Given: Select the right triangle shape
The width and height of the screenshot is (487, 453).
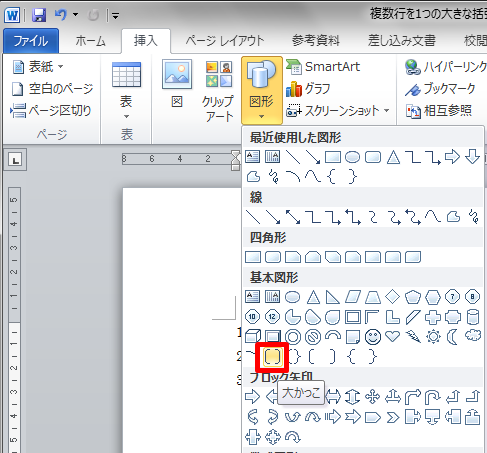Looking at the screenshot, I should (x=332, y=297).
